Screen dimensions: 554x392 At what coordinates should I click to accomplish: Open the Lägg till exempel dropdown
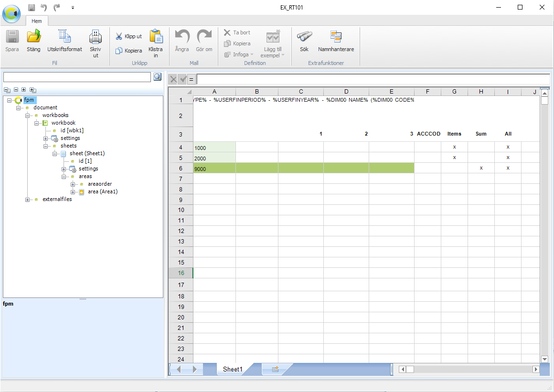pyautogui.click(x=273, y=43)
